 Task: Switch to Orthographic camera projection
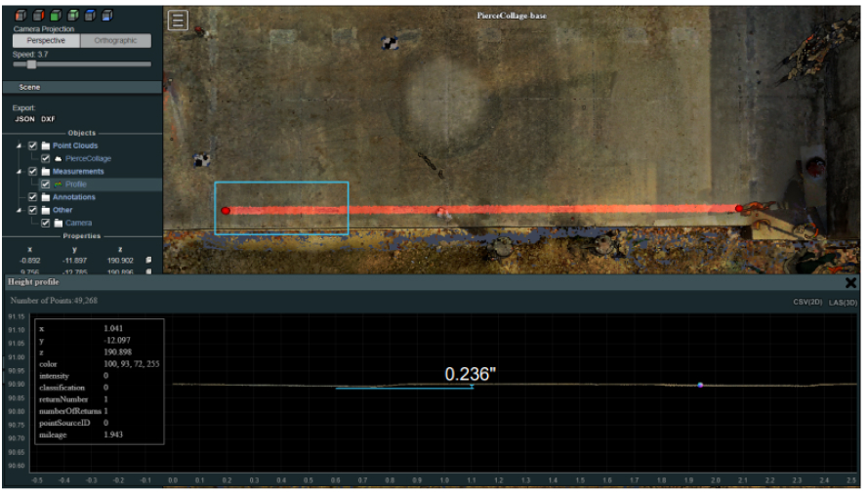pyautogui.click(x=116, y=41)
